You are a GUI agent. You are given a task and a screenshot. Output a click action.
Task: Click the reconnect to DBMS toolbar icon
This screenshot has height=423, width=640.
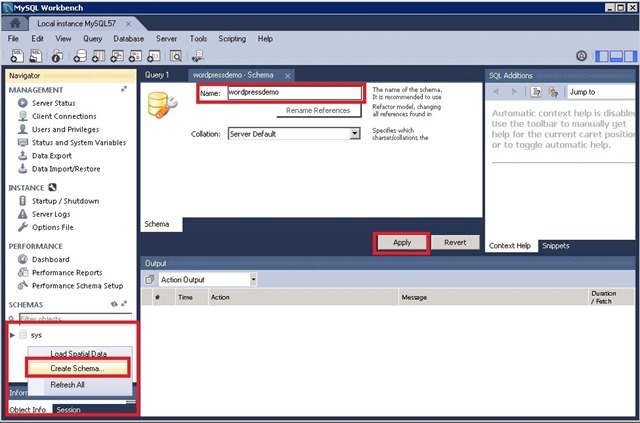click(198, 56)
